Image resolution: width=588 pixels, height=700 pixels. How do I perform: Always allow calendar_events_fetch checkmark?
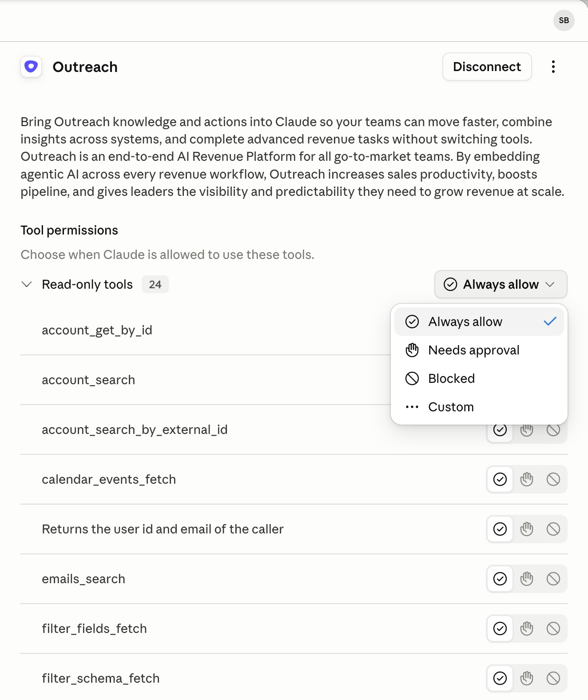(500, 479)
